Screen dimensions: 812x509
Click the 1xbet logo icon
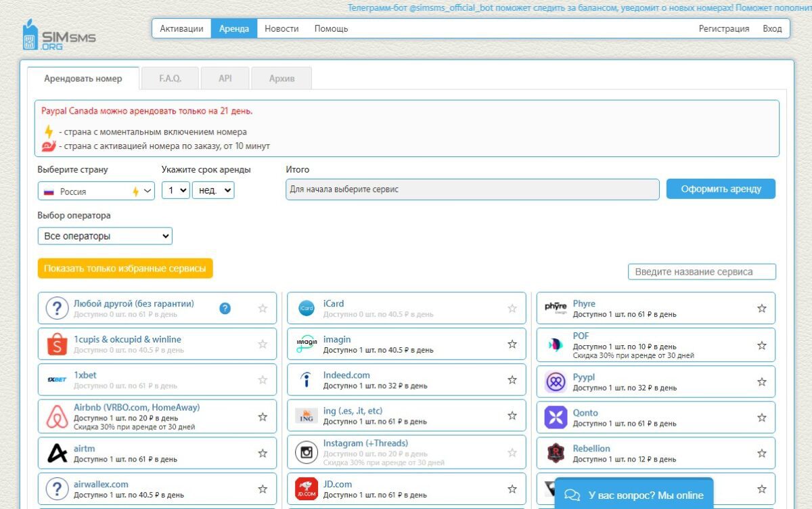tap(57, 380)
